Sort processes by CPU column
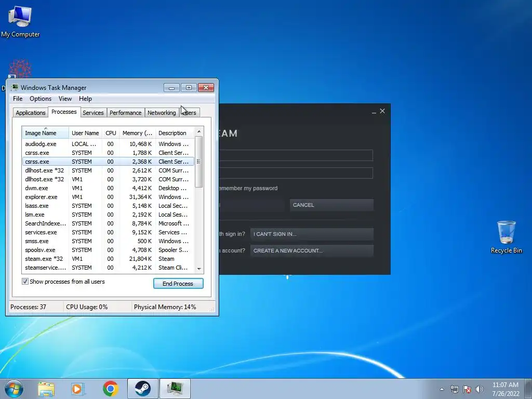The image size is (532, 399). 111,133
